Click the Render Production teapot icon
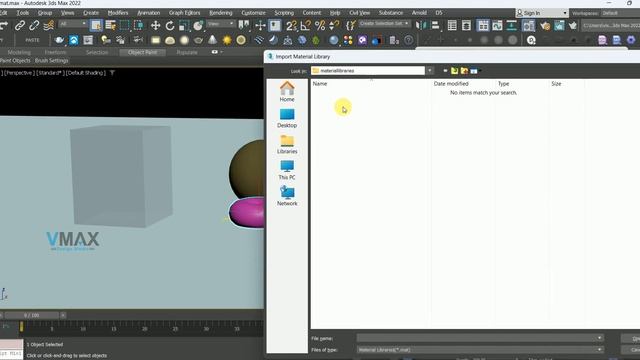The height and width of the screenshot is (360, 640). [x=573, y=26]
